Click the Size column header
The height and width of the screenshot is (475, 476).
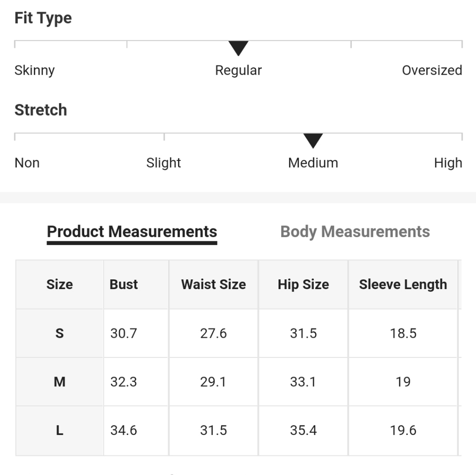coord(59,285)
